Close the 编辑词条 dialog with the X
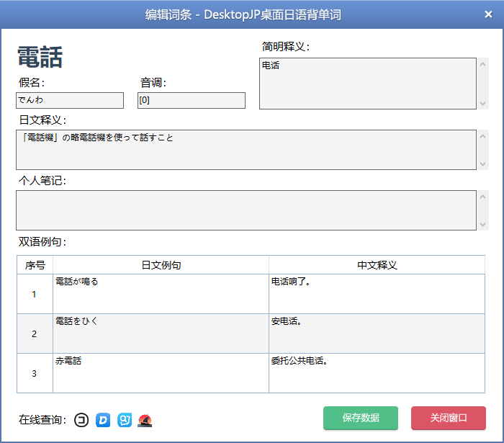Image resolution: width=504 pixels, height=443 pixels. 489,14
